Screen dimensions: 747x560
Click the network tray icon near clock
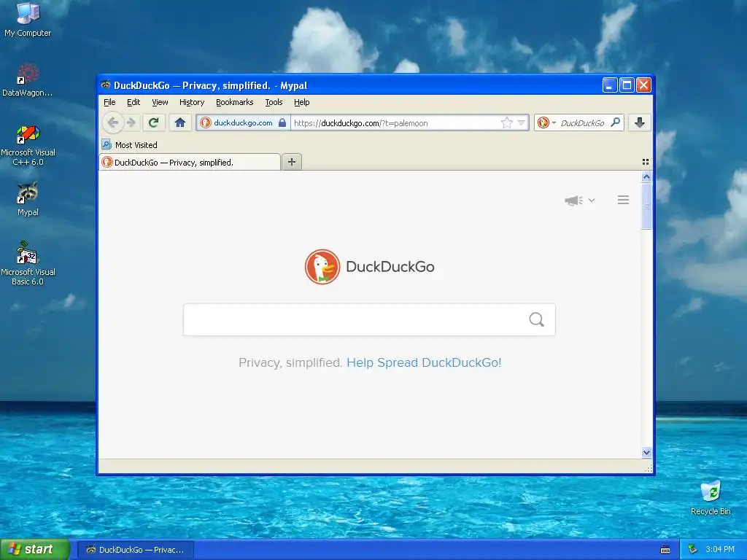click(693, 550)
